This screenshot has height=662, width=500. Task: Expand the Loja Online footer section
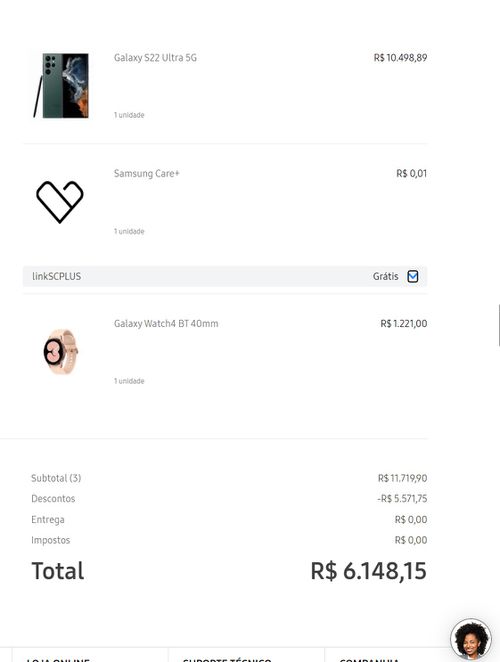58,659
